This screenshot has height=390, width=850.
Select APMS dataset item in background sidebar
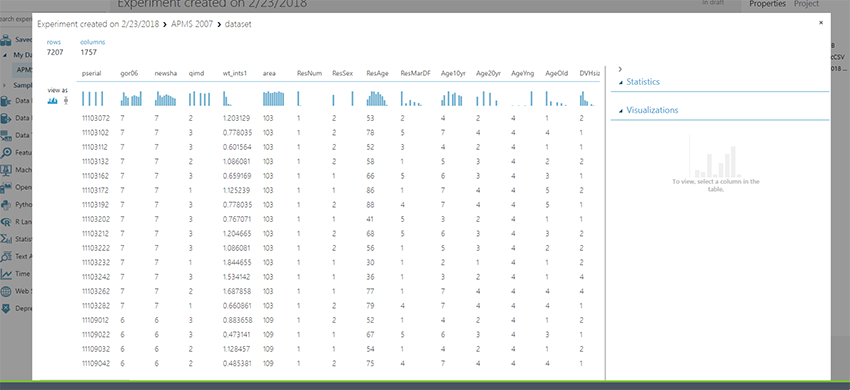point(23,70)
